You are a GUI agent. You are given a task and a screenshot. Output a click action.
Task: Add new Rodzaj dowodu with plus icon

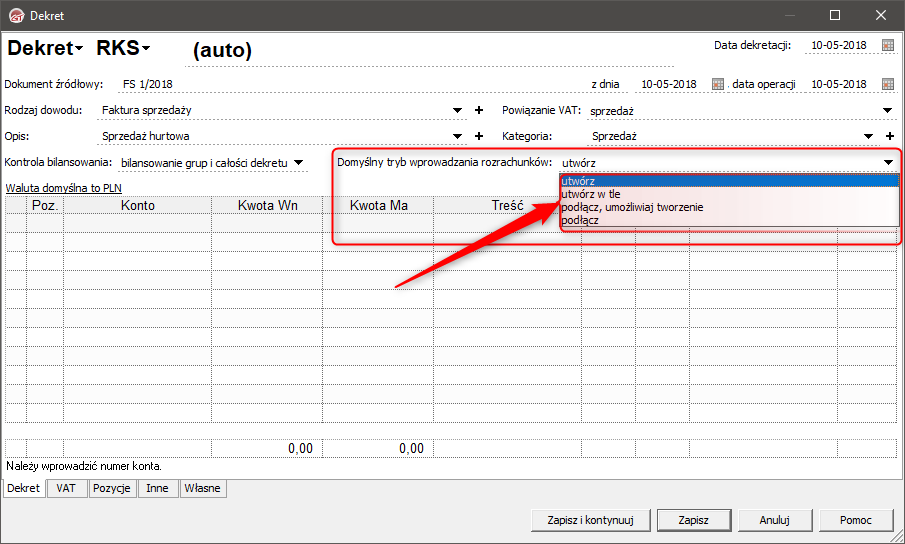point(478,110)
